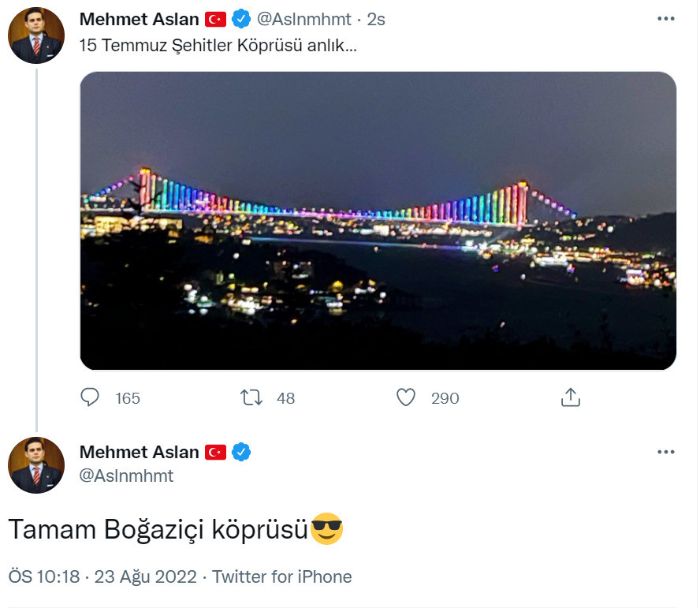Like the tweet with heart icon
This screenshot has width=700, height=608.
[x=406, y=397]
